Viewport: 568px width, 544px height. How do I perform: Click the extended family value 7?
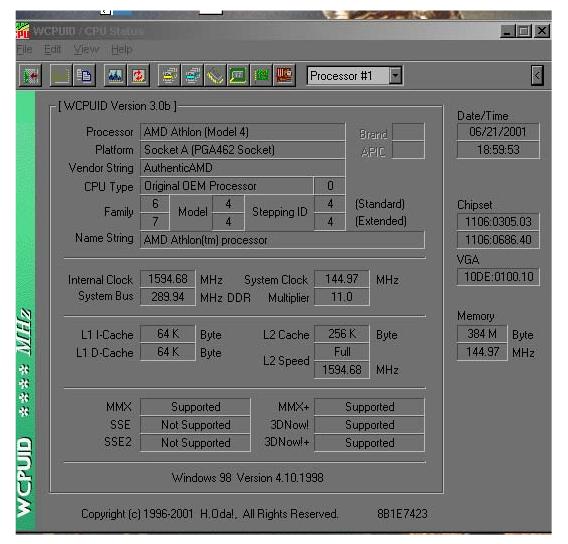tap(155, 222)
